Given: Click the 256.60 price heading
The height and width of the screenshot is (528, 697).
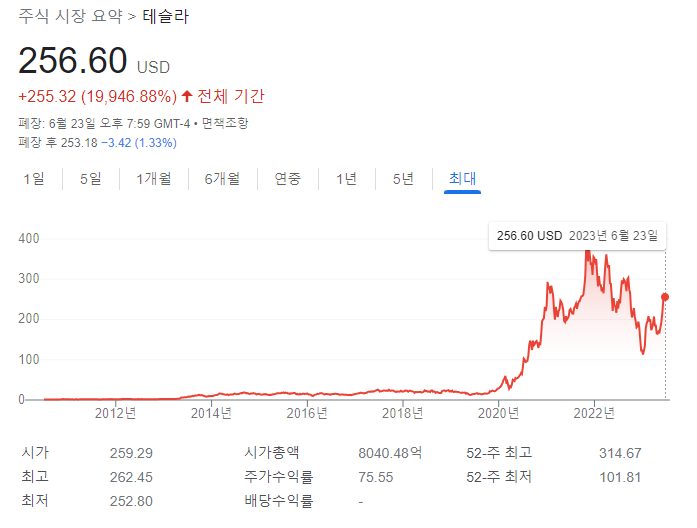Looking at the screenshot, I should tap(73, 60).
